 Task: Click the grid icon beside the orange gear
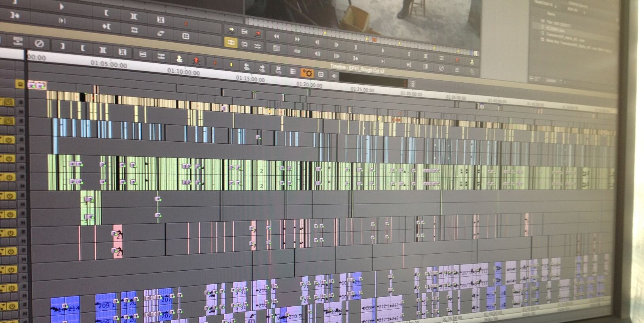321,74
